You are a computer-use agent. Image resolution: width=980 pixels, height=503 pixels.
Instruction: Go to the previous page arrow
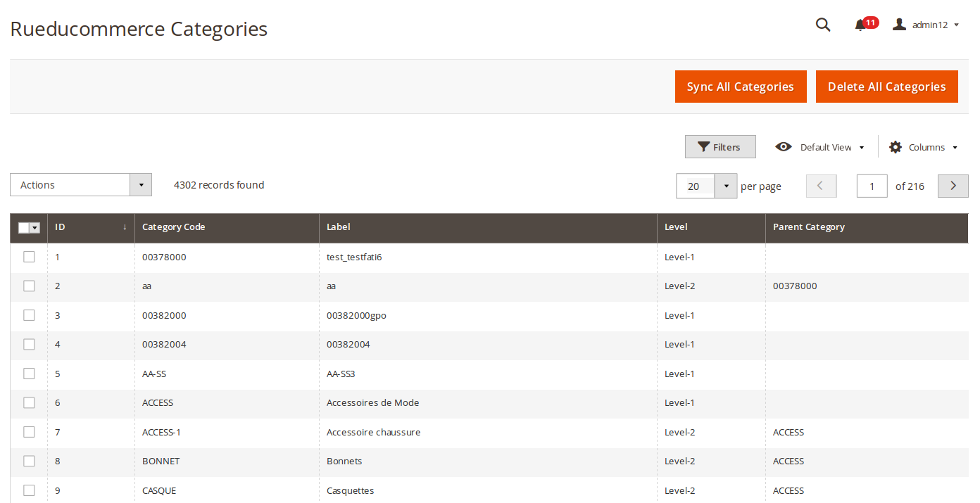(821, 186)
